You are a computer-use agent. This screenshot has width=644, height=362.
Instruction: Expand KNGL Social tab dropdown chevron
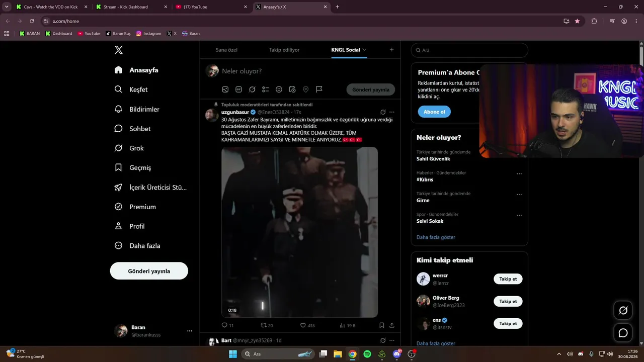(364, 50)
